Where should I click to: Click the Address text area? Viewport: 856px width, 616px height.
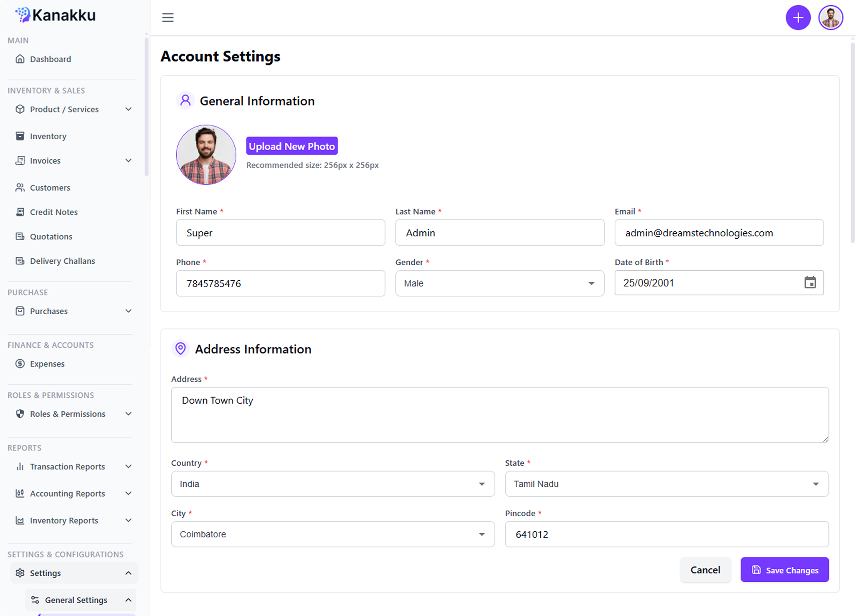[500, 415]
